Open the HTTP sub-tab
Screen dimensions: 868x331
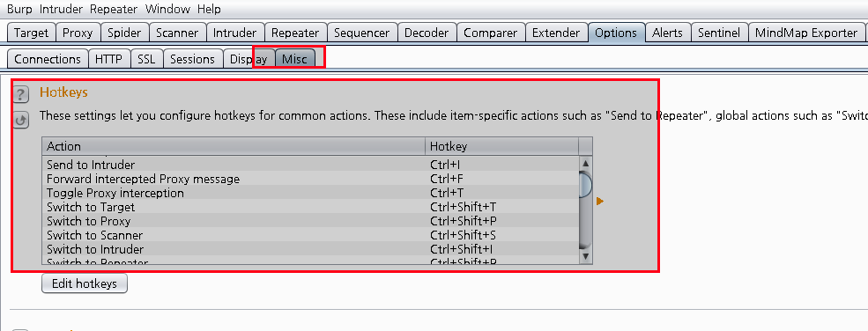tap(109, 59)
